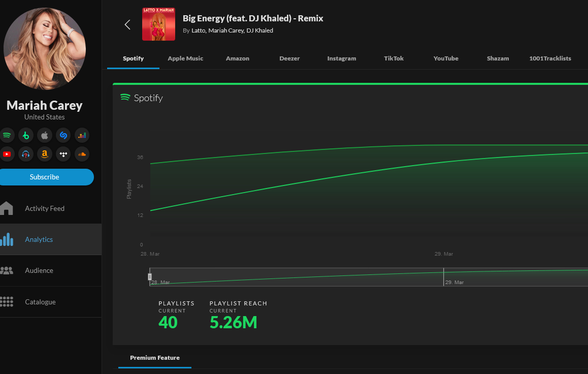The image size is (588, 374).
Task: Open the Amazon tab
Action: click(x=237, y=58)
